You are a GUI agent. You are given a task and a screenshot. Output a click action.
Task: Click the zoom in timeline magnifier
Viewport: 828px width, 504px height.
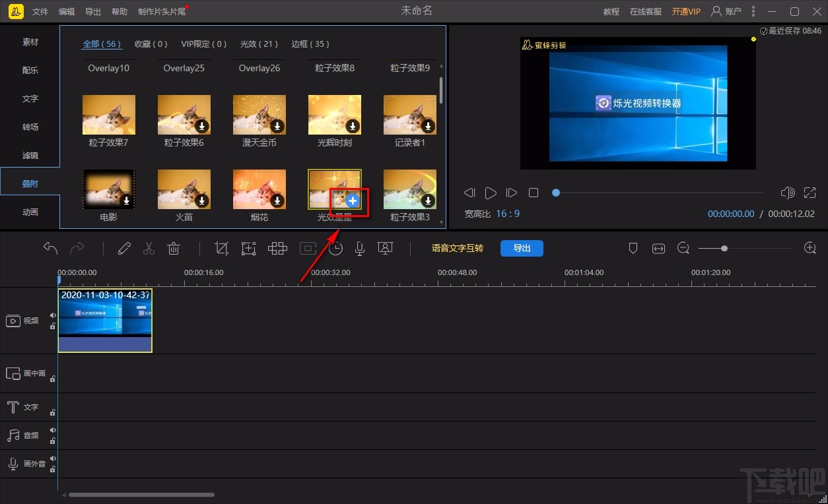(810, 248)
